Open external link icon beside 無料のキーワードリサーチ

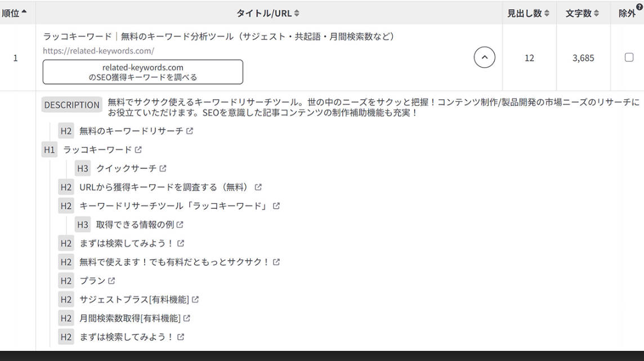click(x=189, y=131)
